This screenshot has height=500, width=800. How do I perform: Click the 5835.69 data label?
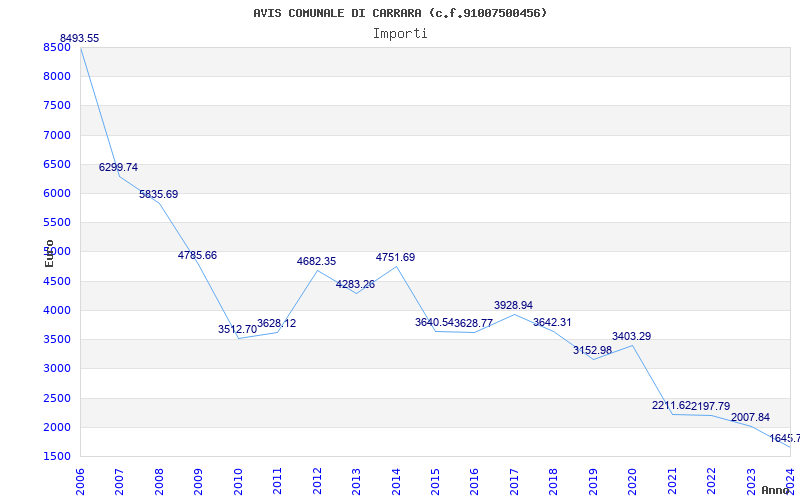[x=159, y=194]
